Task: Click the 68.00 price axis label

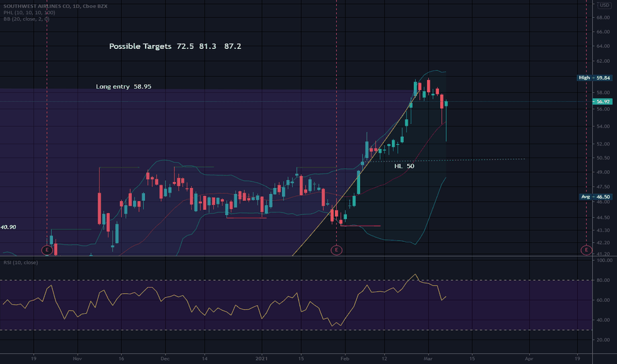Action: (603, 18)
